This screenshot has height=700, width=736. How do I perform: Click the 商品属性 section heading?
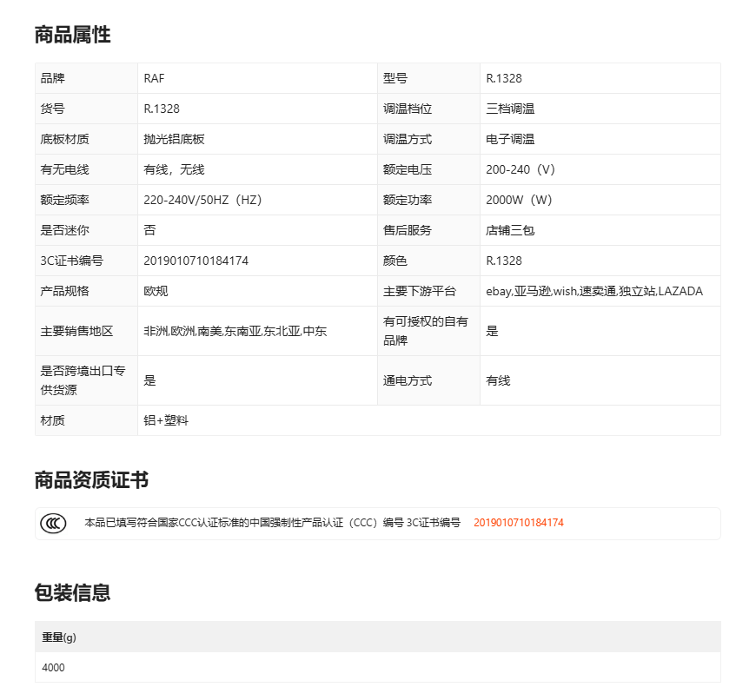click(72, 36)
